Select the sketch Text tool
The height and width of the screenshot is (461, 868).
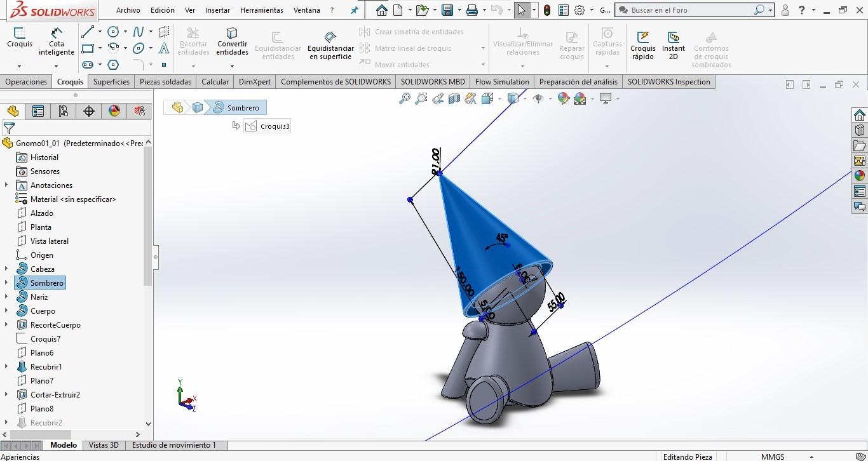(164, 48)
